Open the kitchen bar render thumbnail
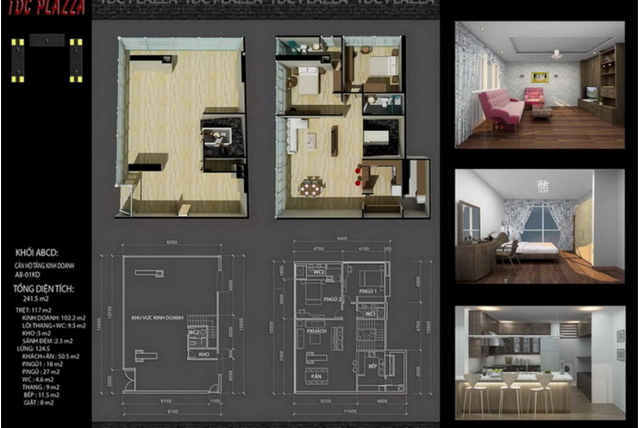This screenshot has height=428, width=639. click(539, 362)
